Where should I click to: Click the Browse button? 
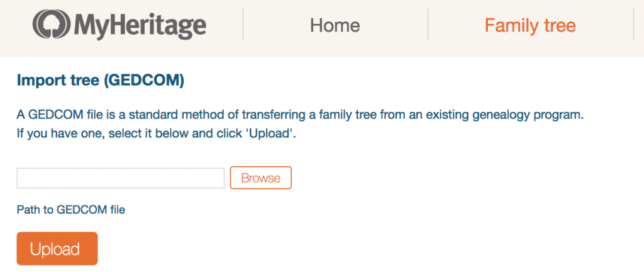(261, 178)
